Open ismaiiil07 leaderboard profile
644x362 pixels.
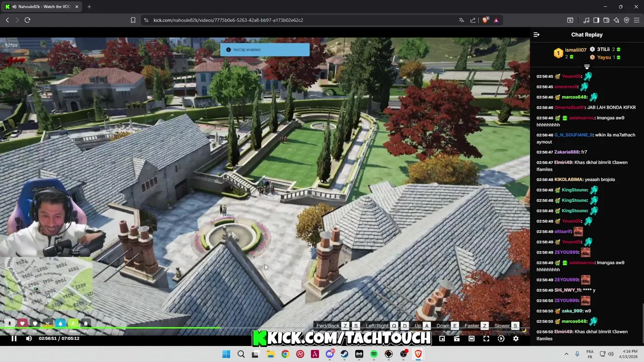pyautogui.click(x=575, y=50)
